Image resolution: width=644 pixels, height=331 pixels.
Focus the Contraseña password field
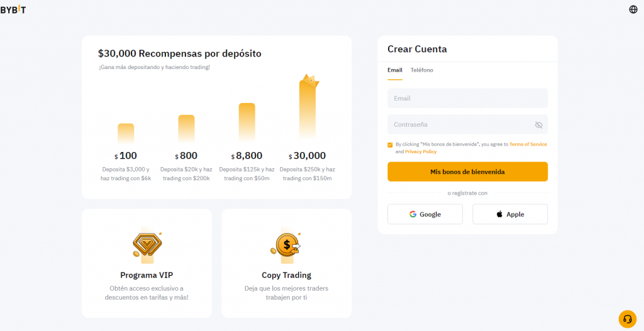tap(467, 124)
